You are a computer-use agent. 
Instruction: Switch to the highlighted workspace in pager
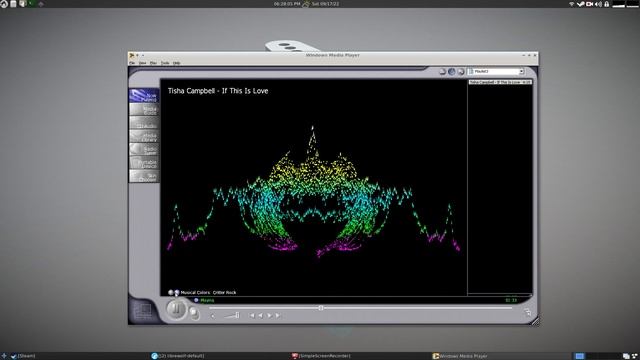[579, 356]
